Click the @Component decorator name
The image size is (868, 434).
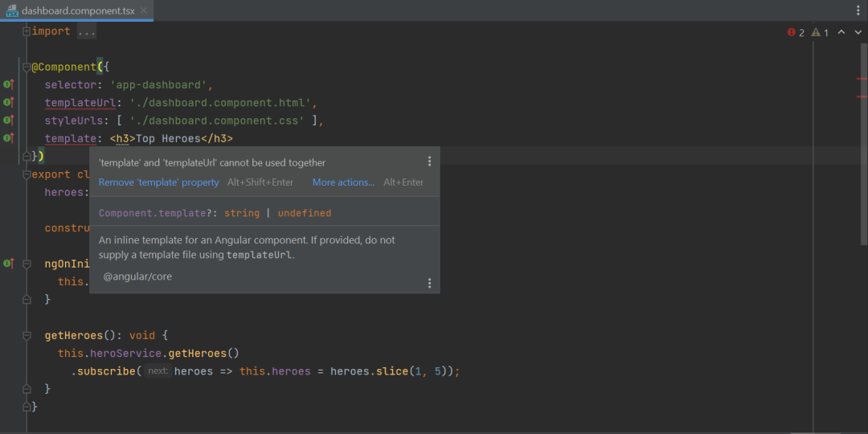(63, 68)
